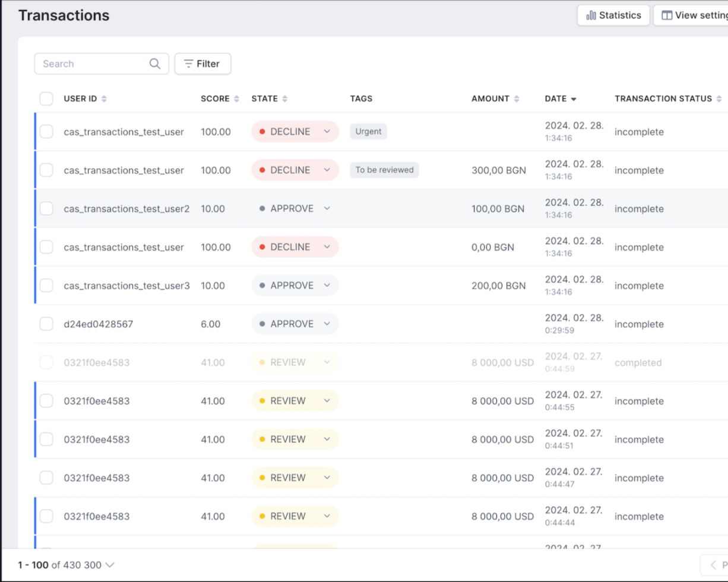Sort by Score column arrows
This screenshot has width=728, height=582.
tap(236, 99)
